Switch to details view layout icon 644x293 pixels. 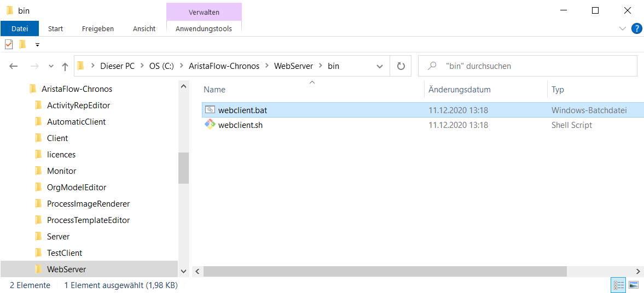618,285
